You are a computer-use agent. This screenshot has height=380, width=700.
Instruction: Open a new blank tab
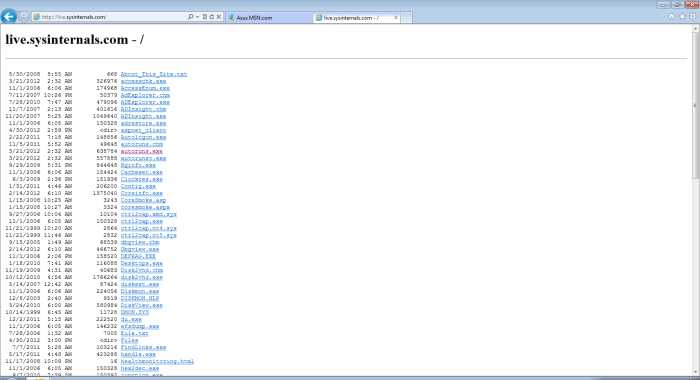[x=406, y=18]
